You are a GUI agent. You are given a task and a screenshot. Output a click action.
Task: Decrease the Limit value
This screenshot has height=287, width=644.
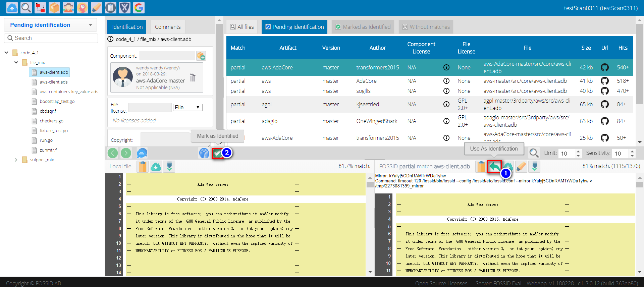(578, 156)
